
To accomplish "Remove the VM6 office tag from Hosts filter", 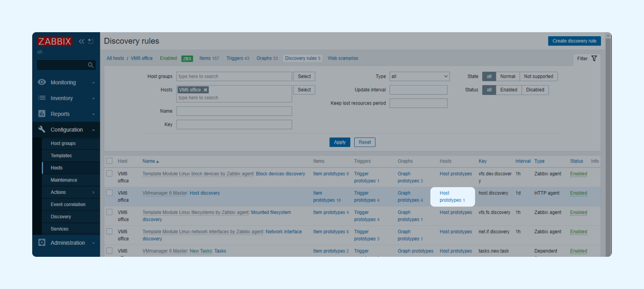I will [x=205, y=90].
